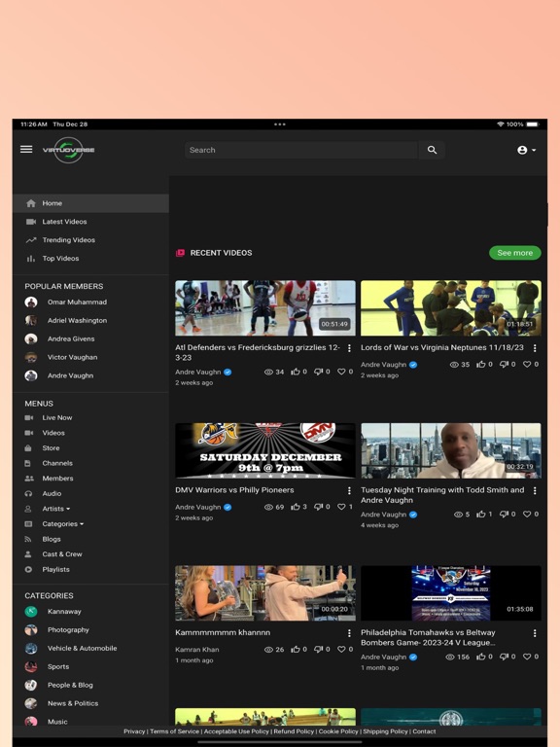Play Lords of War vs Virginia Neptunes thumbnail

tap(451, 308)
